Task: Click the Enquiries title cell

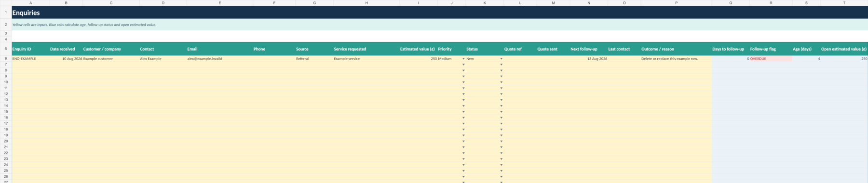Action: pyautogui.click(x=440, y=13)
